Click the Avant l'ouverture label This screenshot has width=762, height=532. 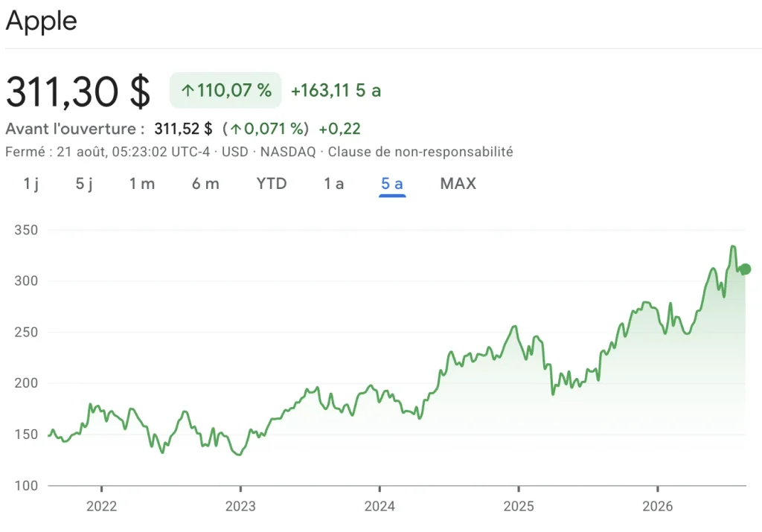(x=75, y=129)
